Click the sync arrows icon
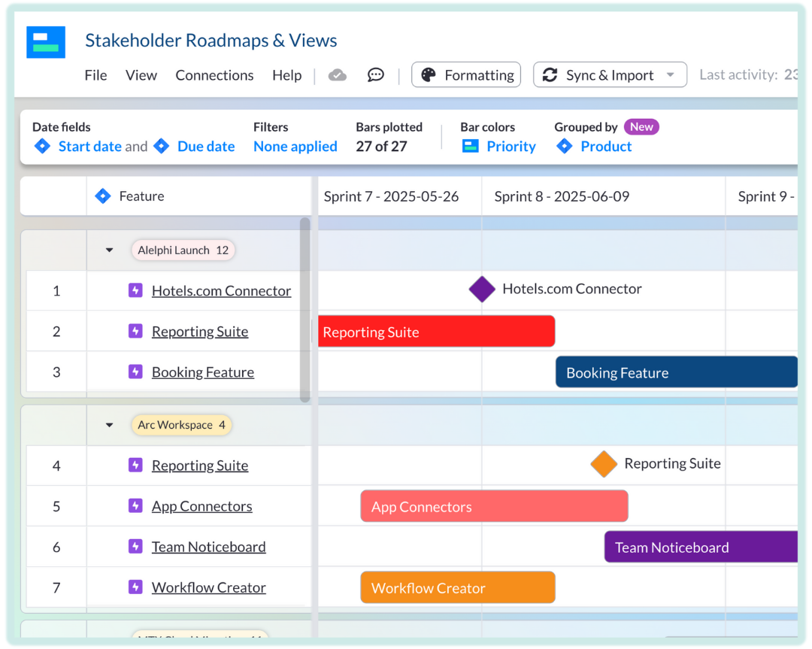This screenshot has width=812, height=649. point(550,75)
